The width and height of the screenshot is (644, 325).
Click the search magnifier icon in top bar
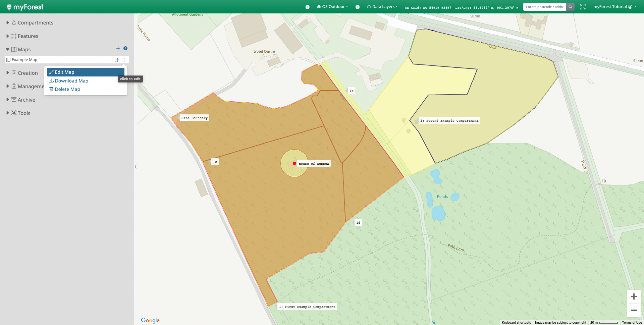pyautogui.click(x=570, y=7)
